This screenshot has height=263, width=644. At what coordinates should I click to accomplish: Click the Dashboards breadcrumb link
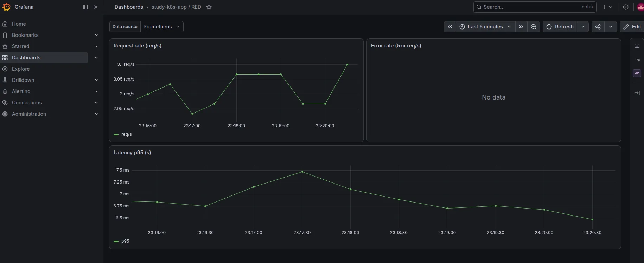tap(129, 7)
